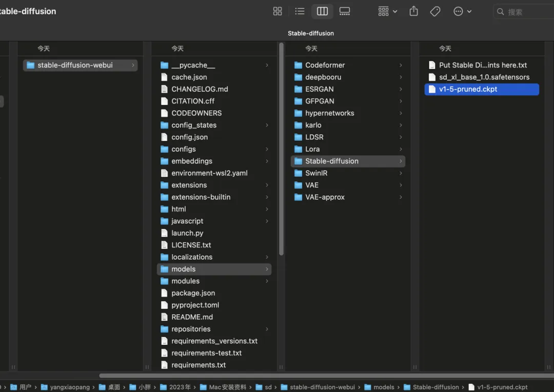The width and height of the screenshot is (554, 392).
Task: Click sd_xl_base_1.0.safetensors file icon
Action: 432,77
